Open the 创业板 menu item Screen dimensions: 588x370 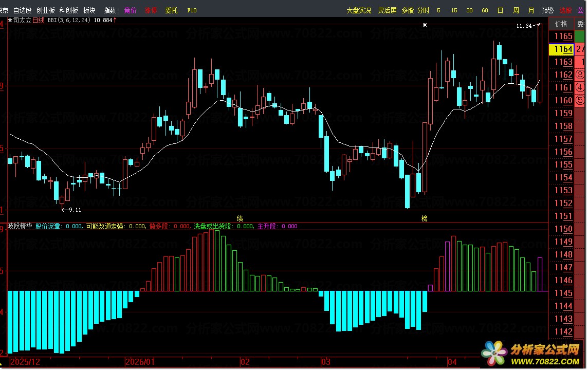[x=45, y=10]
